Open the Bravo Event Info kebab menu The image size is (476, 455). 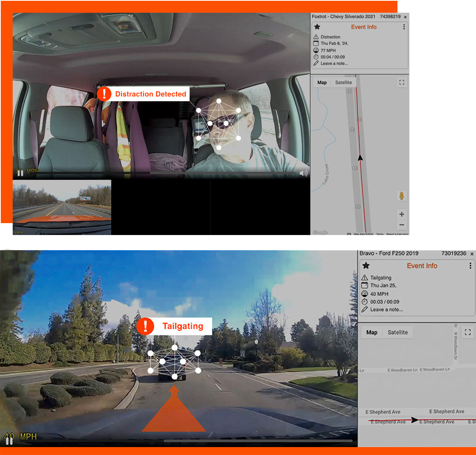pos(470,266)
